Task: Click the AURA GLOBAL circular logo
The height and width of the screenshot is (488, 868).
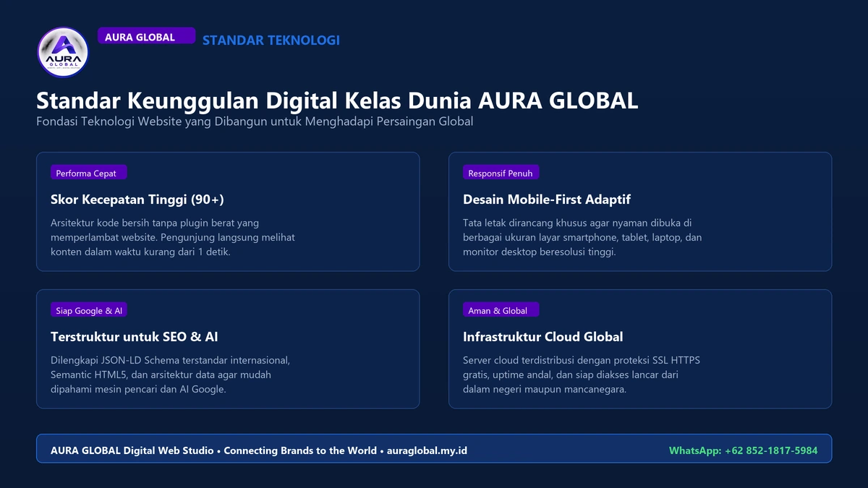Action: click(63, 51)
